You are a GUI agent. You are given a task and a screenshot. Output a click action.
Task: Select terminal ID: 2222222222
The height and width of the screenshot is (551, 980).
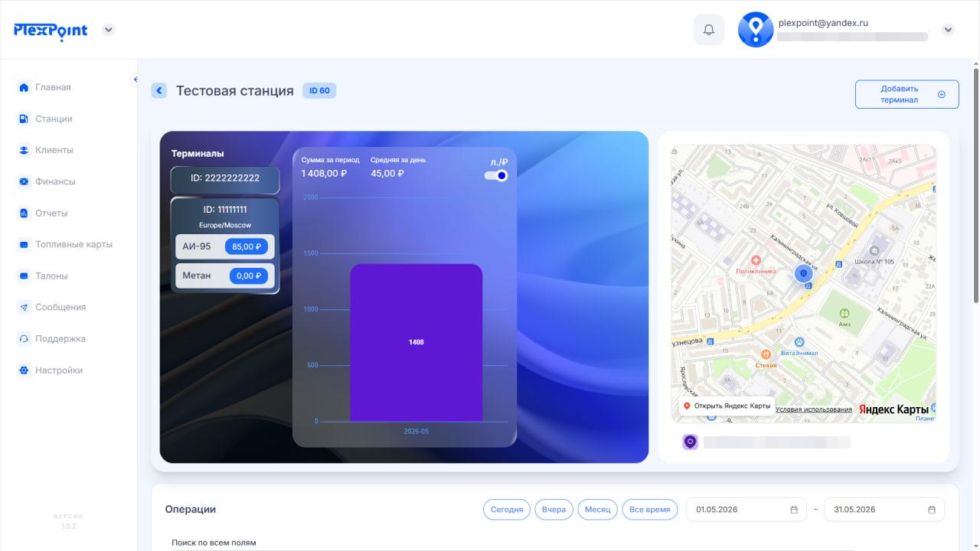click(225, 178)
